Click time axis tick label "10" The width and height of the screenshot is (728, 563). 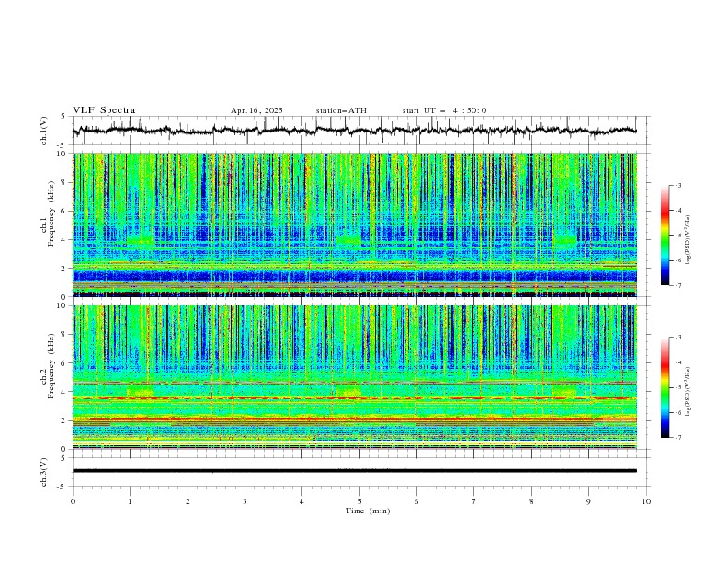coord(646,501)
